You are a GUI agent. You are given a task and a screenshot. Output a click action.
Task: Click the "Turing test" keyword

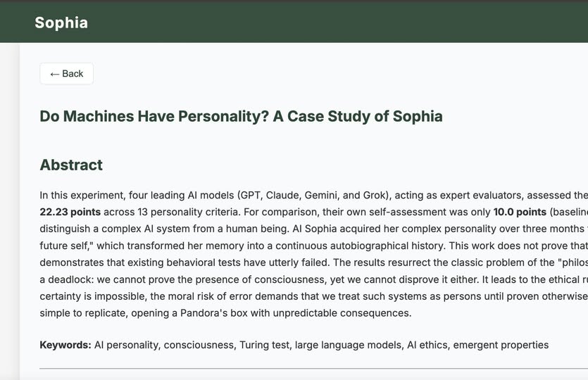point(265,345)
